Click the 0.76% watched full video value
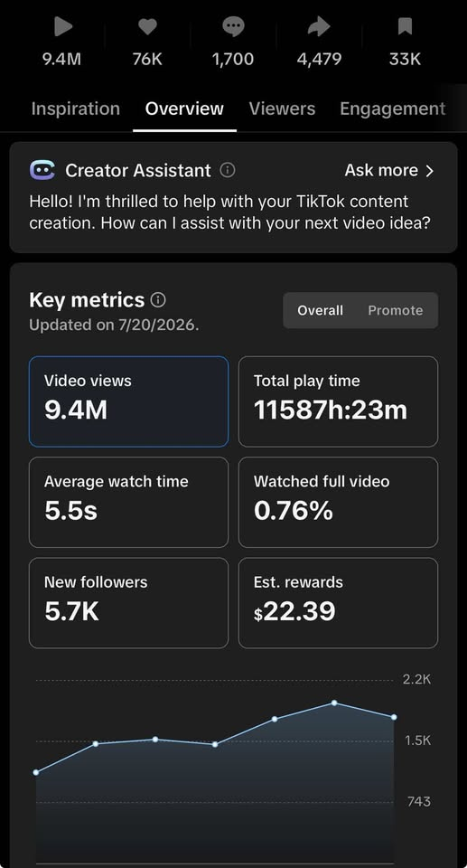The height and width of the screenshot is (868, 467). pos(294,511)
